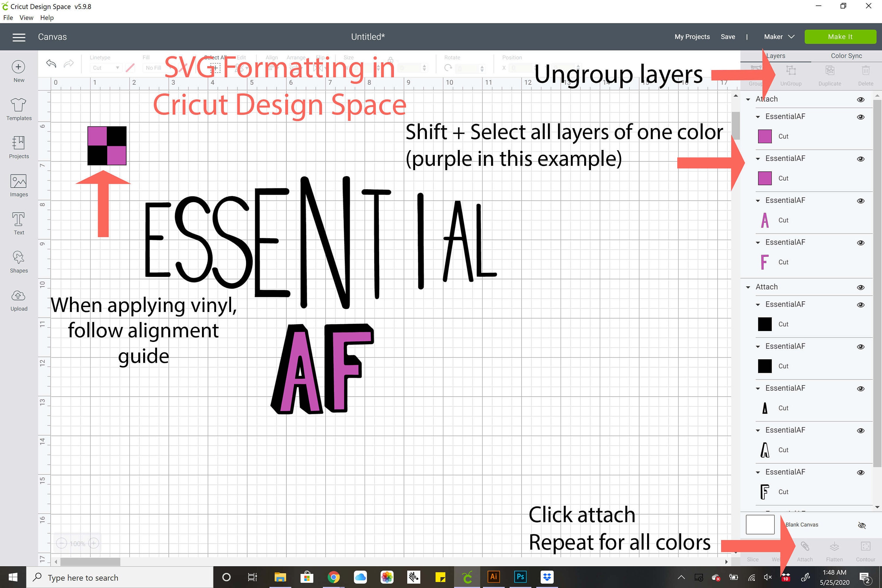Image resolution: width=882 pixels, height=588 pixels.
Task: Open My Projects
Action: pos(692,37)
